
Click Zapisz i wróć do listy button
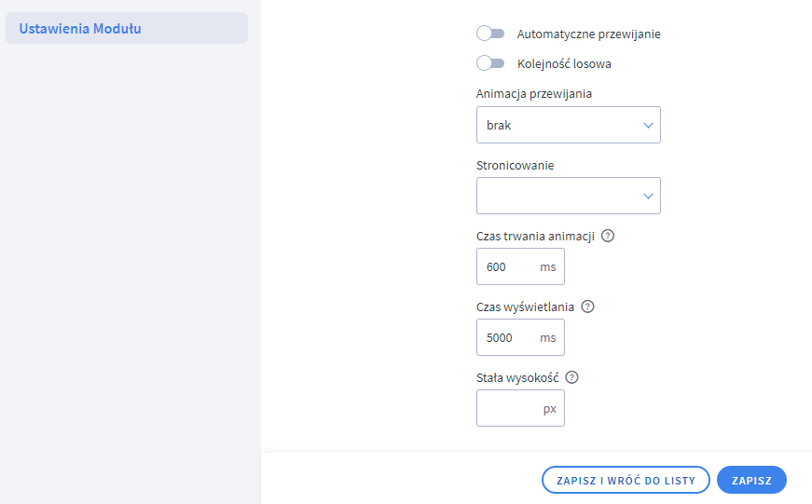[626, 480]
